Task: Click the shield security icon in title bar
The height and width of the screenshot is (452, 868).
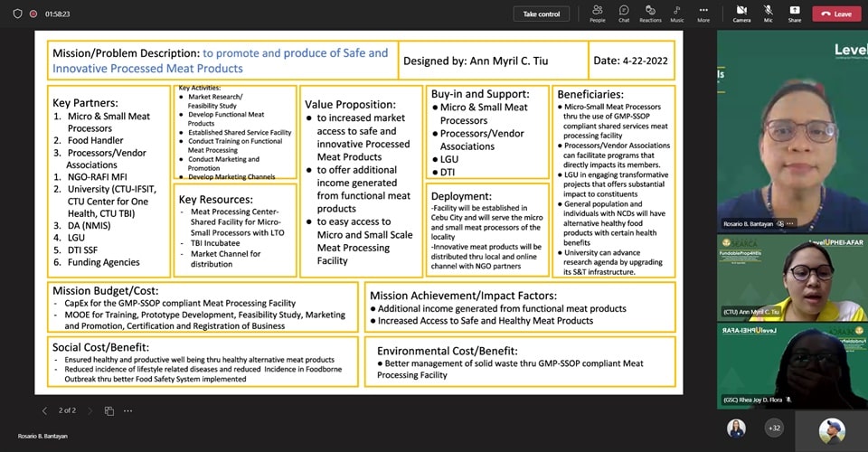Action: click(17, 14)
